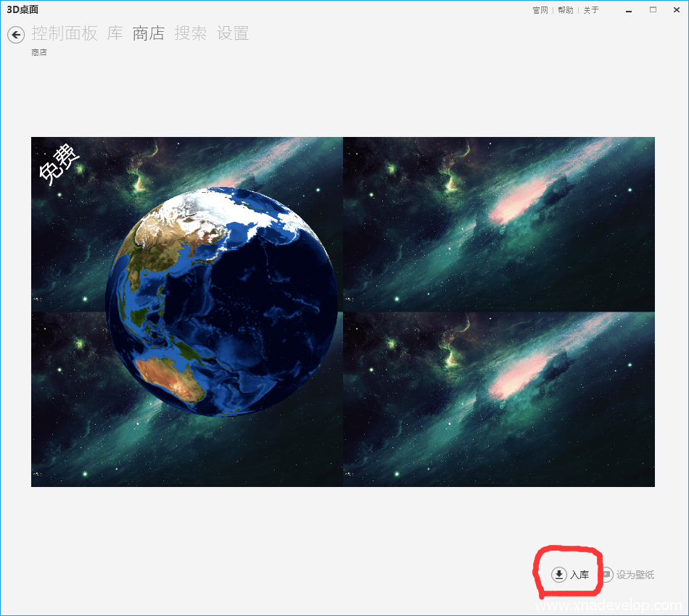Click the wallpaper icon beside 设为壁纸
The height and width of the screenshot is (616, 689).
pyautogui.click(x=606, y=575)
